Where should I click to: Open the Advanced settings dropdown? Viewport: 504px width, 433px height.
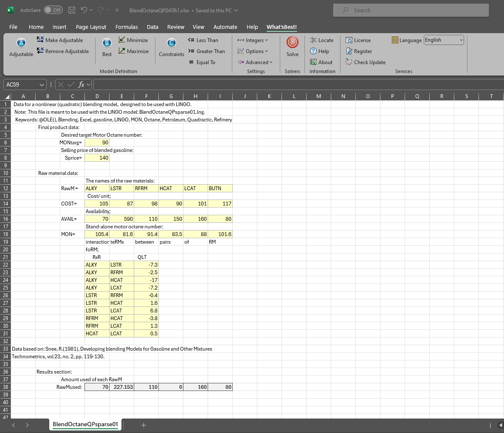pyautogui.click(x=255, y=62)
